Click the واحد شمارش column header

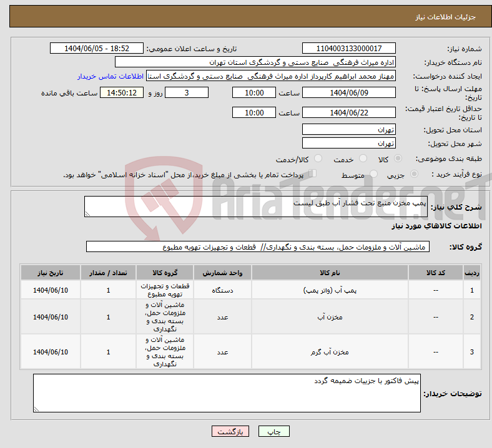(x=222, y=273)
